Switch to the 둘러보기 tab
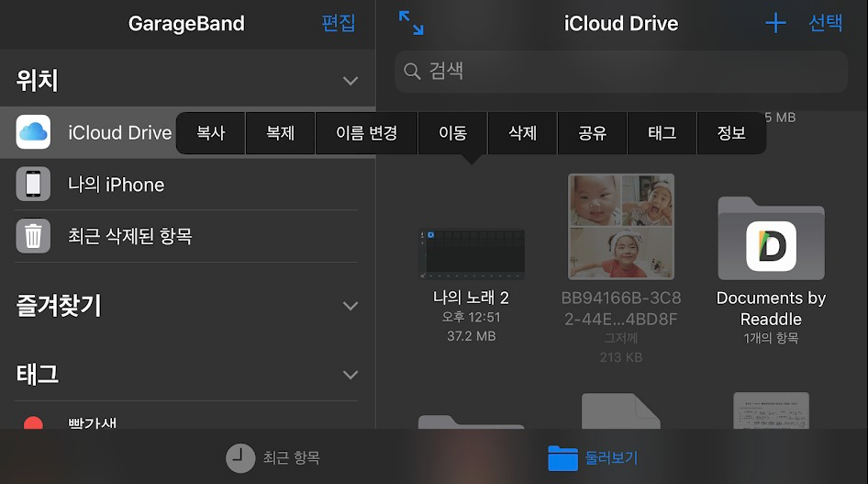Viewport: 868px width, 484px height. [x=593, y=458]
